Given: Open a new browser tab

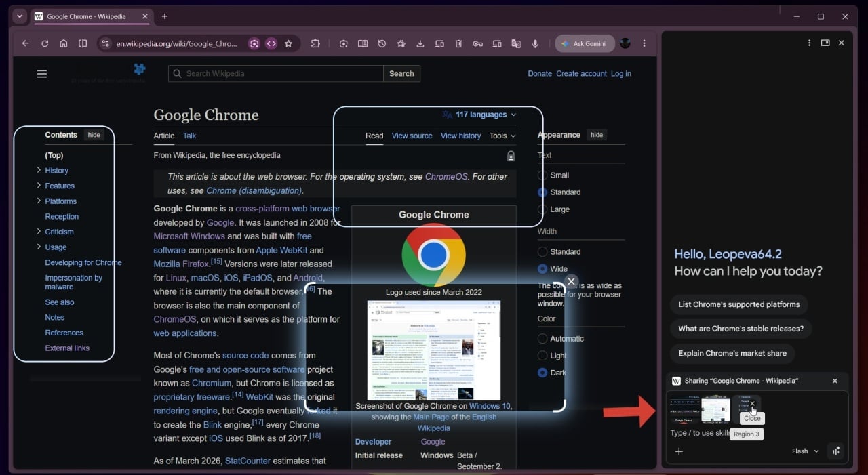Looking at the screenshot, I should coord(164,16).
